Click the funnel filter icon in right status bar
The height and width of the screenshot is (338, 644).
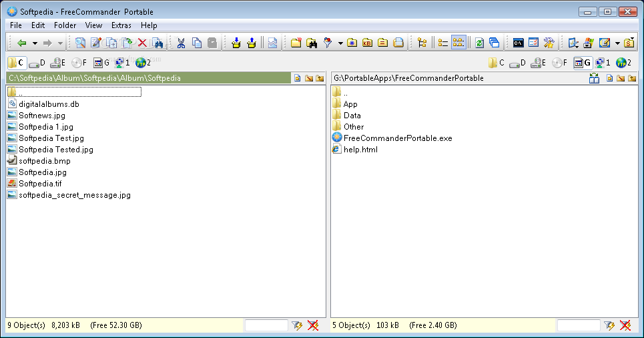click(609, 326)
